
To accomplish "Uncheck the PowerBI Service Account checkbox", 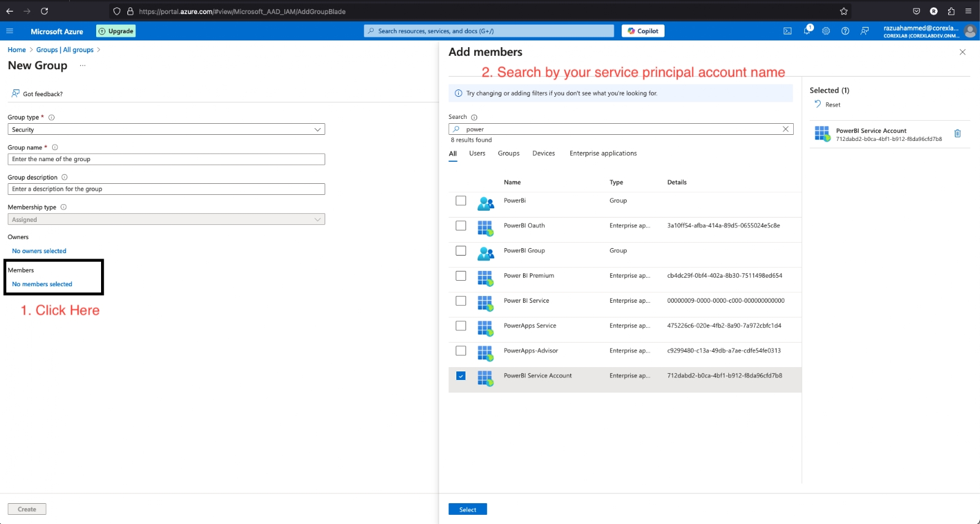I will point(461,376).
